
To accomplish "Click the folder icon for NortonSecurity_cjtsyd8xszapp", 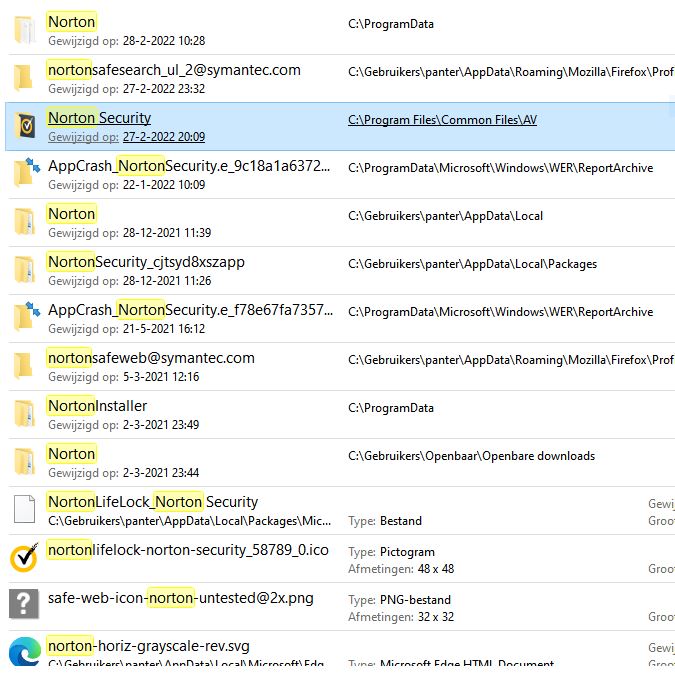I will (24, 269).
